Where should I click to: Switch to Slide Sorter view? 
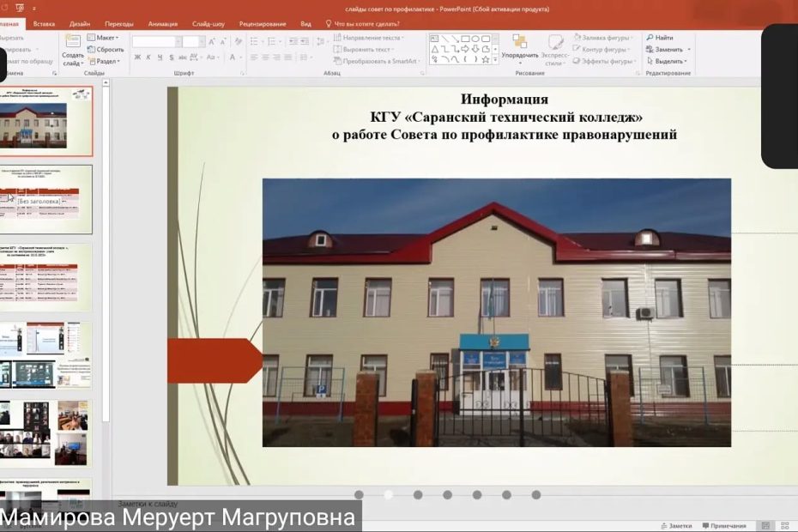coord(785,526)
